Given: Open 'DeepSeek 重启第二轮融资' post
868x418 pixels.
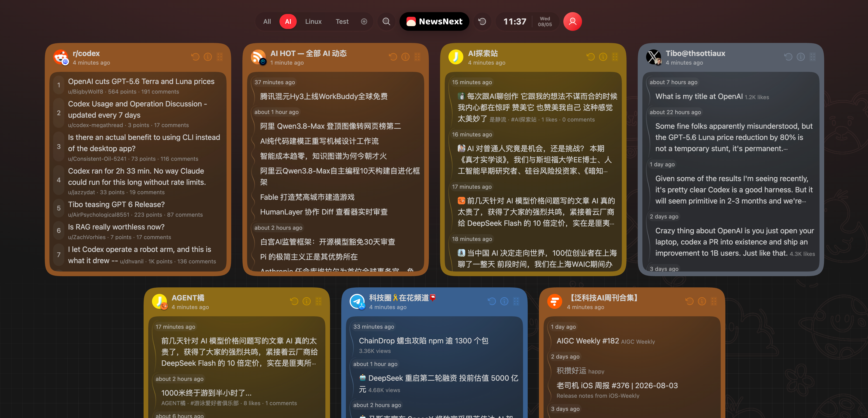Looking at the screenshot, I should [x=438, y=384].
